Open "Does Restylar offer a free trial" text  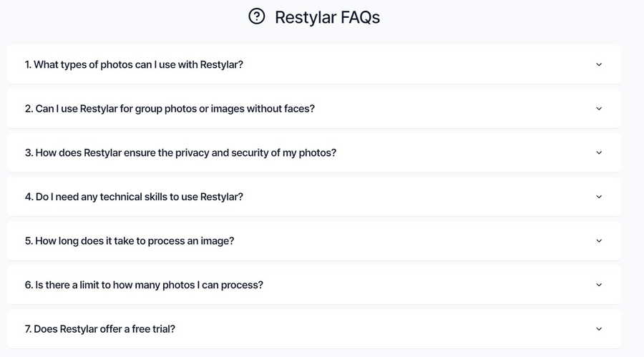(99, 329)
